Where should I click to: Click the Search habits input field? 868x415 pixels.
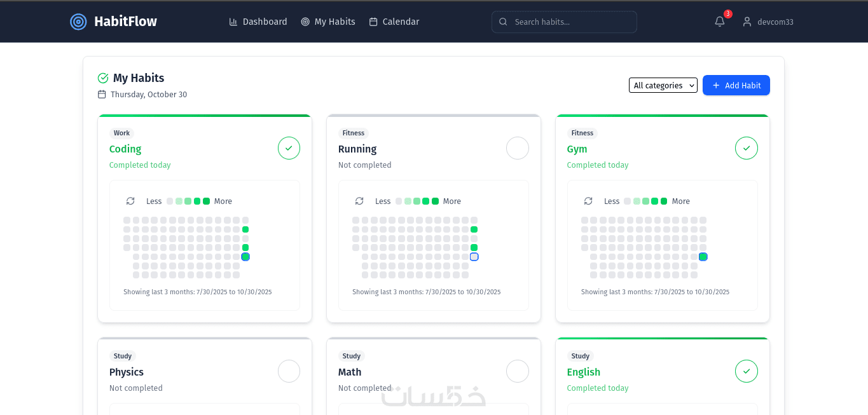[564, 22]
